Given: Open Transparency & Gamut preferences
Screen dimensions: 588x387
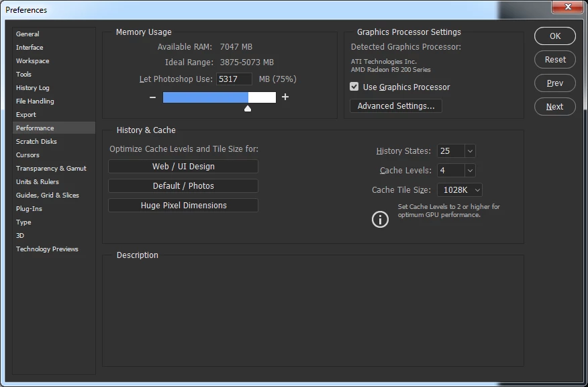Looking at the screenshot, I should pyautogui.click(x=54, y=169).
